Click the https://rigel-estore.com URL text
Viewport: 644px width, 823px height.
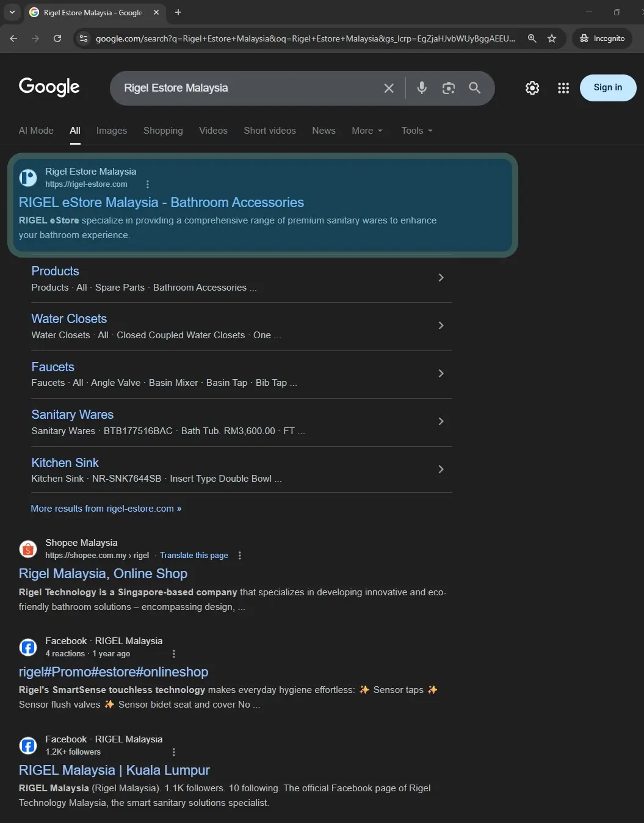point(86,184)
